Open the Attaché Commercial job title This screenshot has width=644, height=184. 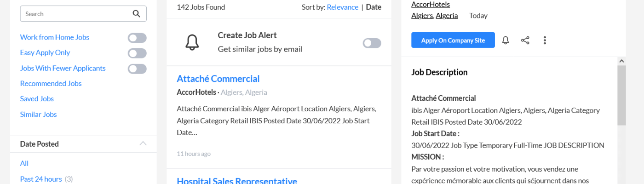(218, 79)
